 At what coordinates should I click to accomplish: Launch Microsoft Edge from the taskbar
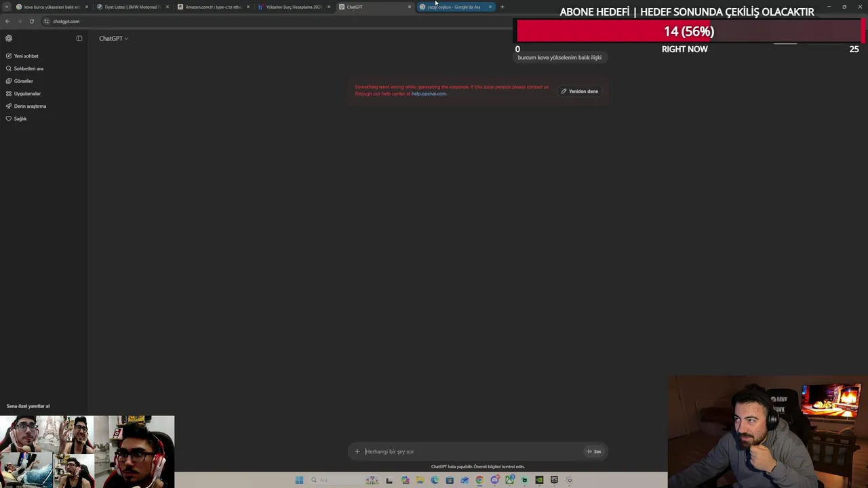(435, 480)
